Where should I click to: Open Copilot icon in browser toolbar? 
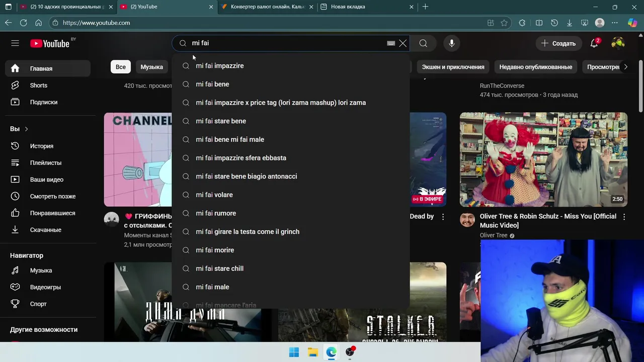(x=632, y=23)
